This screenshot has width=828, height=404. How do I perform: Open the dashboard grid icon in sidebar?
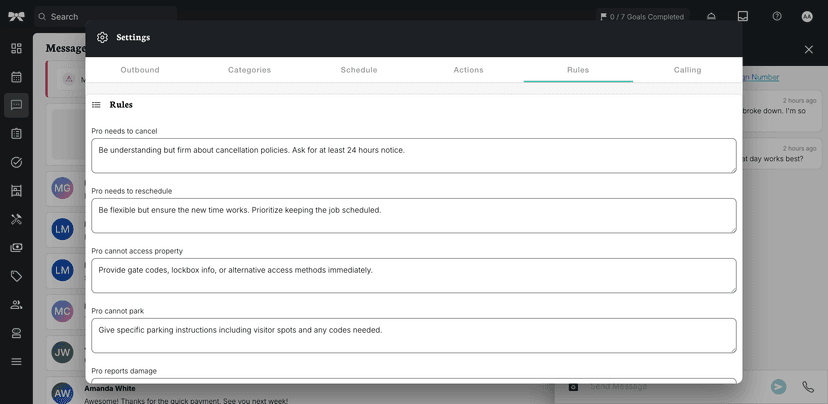tap(16, 48)
